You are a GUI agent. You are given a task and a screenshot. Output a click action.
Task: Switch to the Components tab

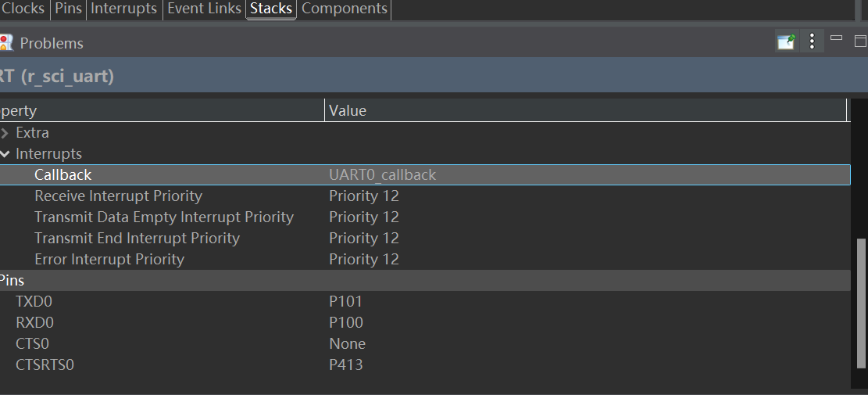345,9
